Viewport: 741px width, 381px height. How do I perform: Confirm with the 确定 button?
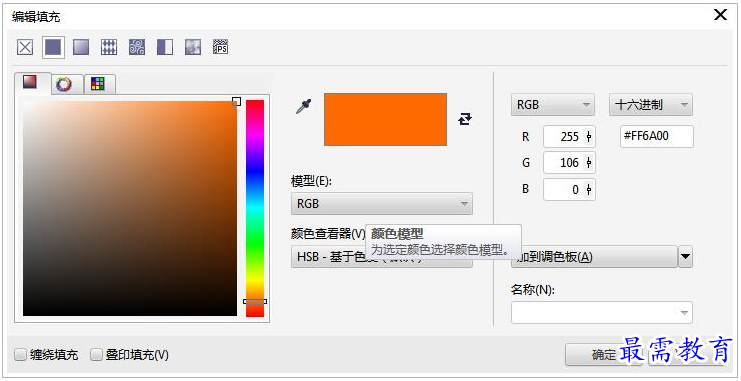click(603, 355)
